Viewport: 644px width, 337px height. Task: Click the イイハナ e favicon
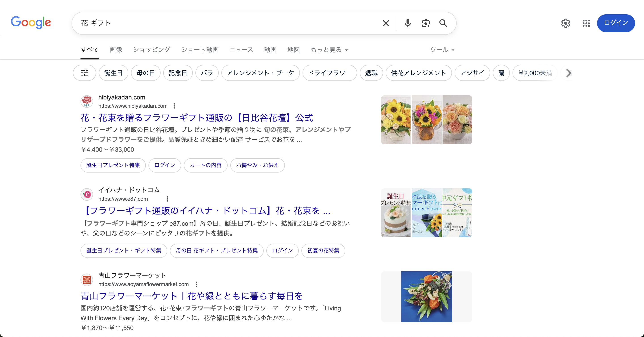coord(87,194)
